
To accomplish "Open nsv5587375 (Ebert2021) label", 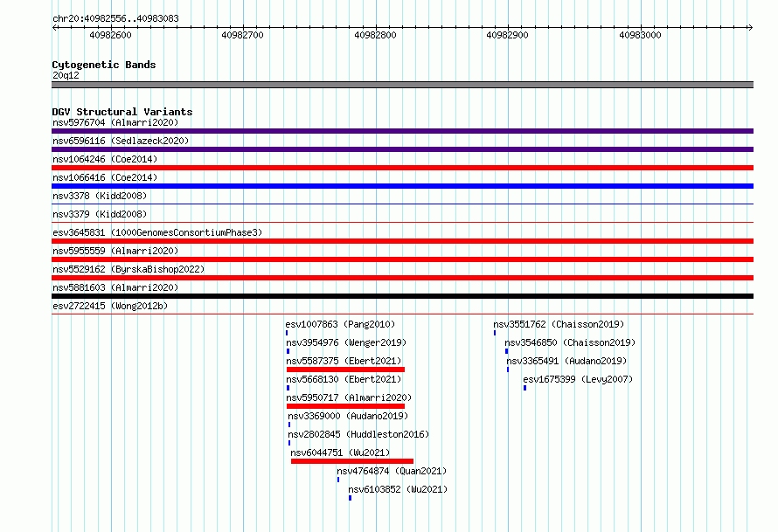I will (344, 361).
